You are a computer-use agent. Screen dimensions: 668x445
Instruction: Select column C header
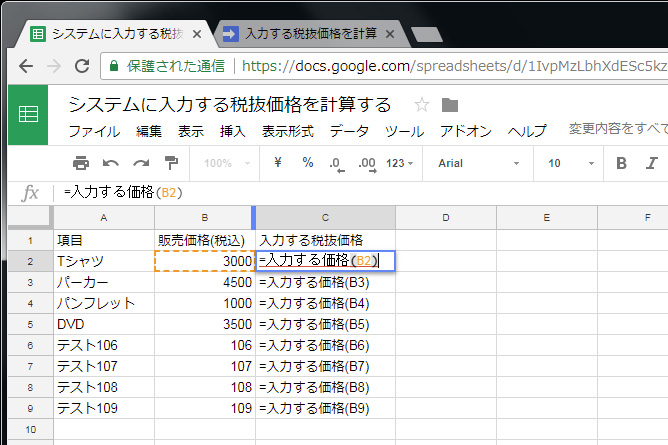click(x=325, y=218)
